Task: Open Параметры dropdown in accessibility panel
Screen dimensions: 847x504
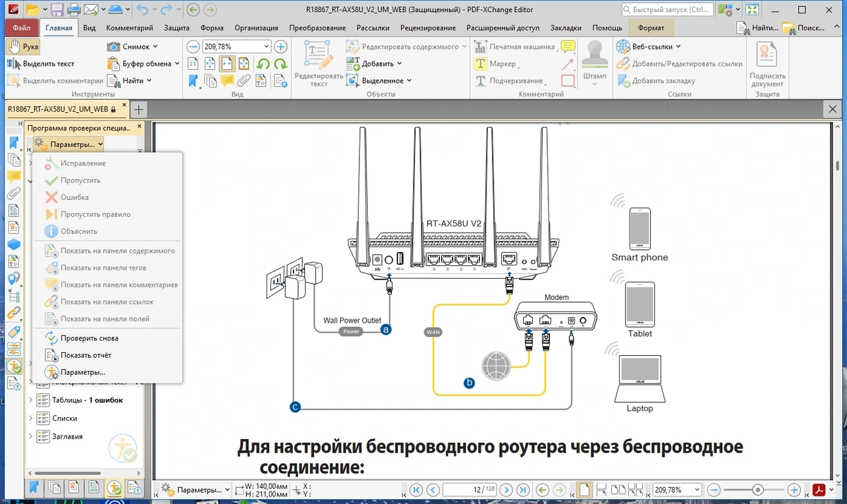Action: (69, 144)
